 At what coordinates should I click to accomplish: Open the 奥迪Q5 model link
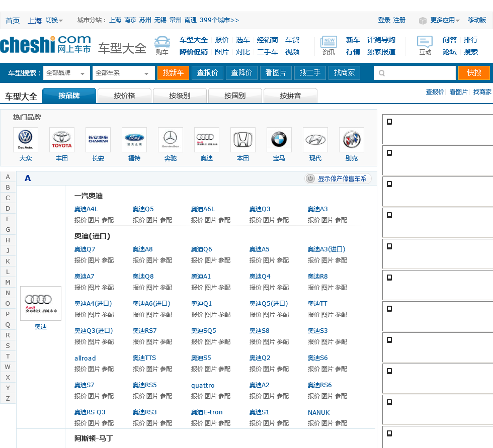143,209
